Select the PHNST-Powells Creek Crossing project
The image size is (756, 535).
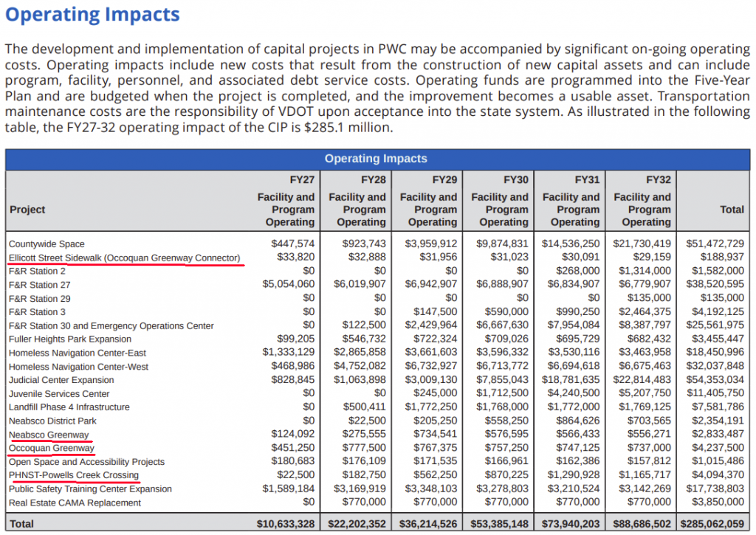[x=73, y=475]
